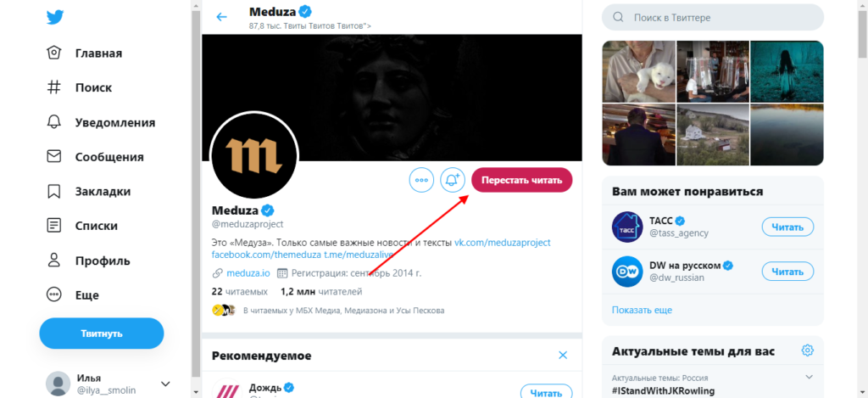The height and width of the screenshot is (398, 868).
Task: Follow DW на русском account
Action: [787, 271]
